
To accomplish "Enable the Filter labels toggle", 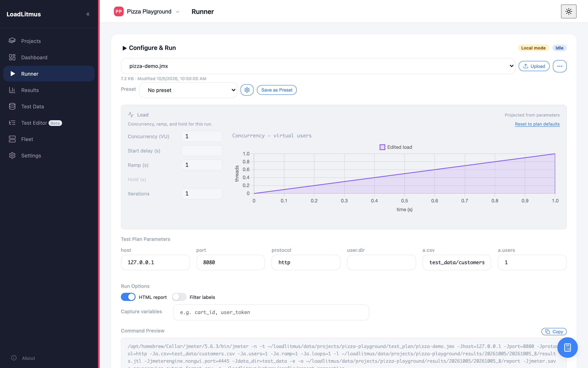I will (179, 297).
